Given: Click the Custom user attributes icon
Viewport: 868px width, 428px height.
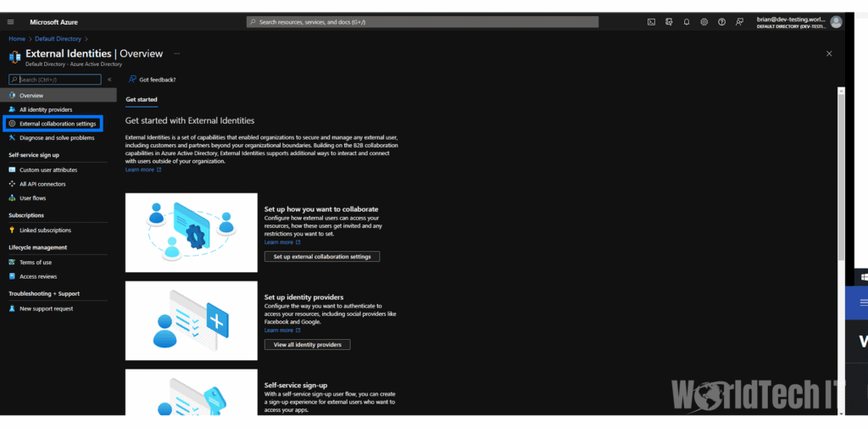Looking at the screenshot, I should coord(12,170).
